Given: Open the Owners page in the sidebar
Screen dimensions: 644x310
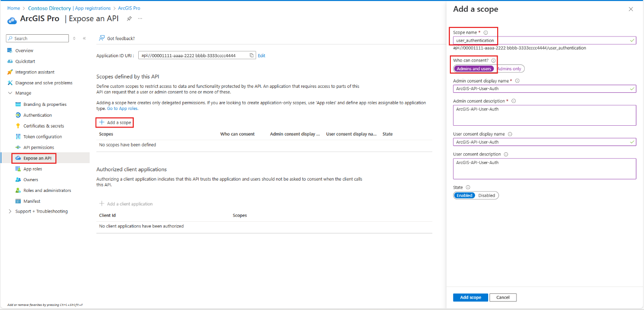Looking at the screenshot, I should coord(31,180).
